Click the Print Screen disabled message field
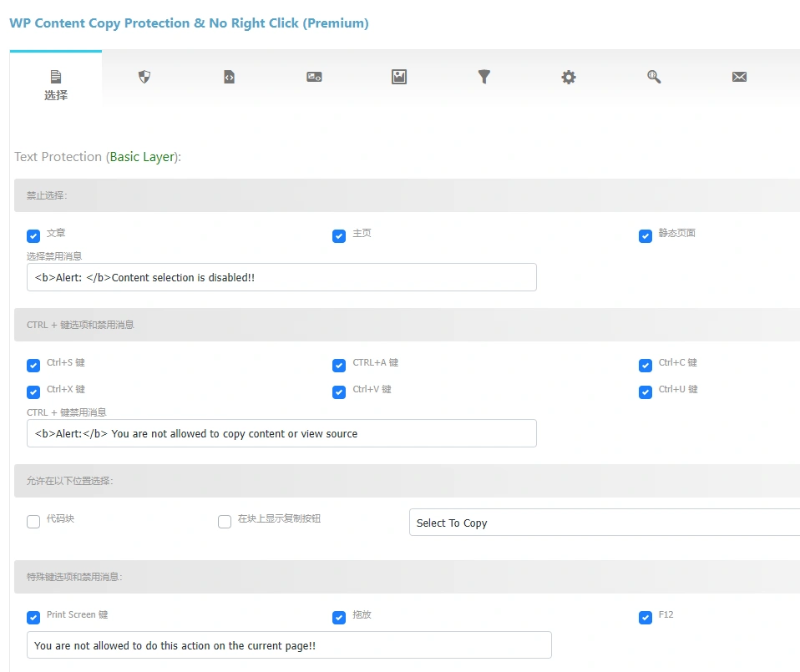The image size is (800, 672). click(x=290, y=644)
